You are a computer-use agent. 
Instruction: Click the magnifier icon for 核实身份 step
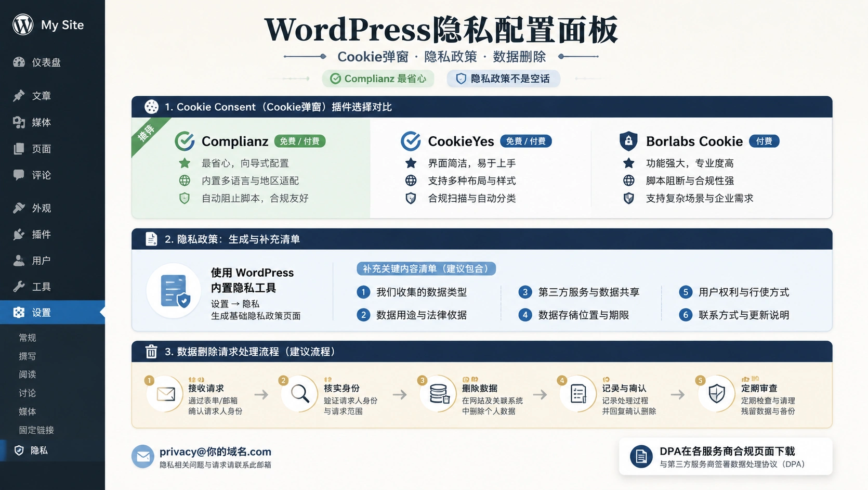coord(300,394)
